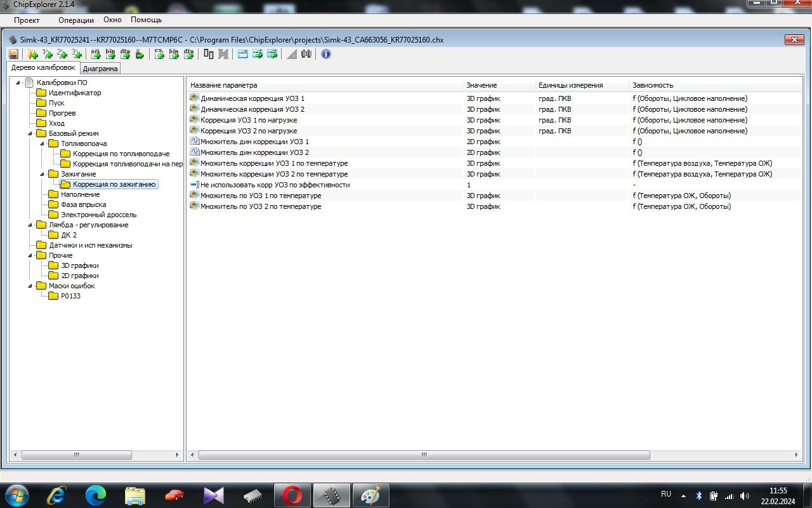Click the parameter list horizontal scrollbar

pyautogui.click(x=424, y=455)
